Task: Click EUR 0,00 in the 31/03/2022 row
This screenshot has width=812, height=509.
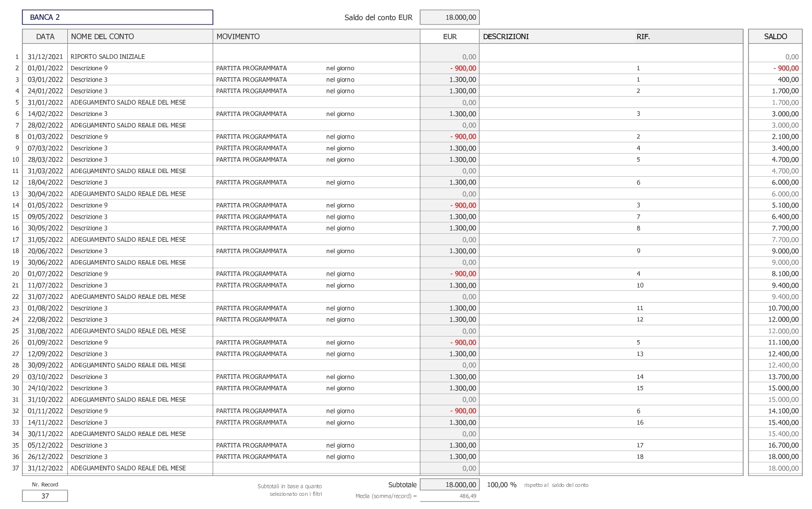Action: pyautogui.click(x=469, y=171)
